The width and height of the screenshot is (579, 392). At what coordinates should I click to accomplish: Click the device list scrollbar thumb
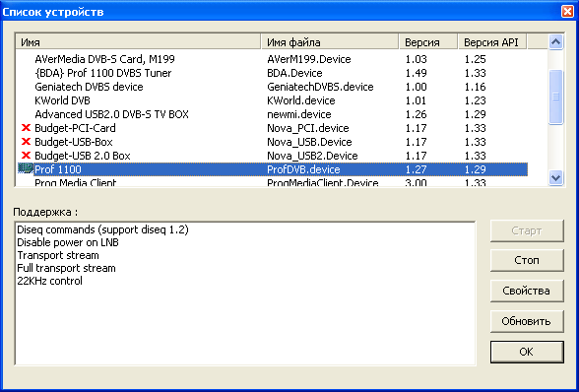(x=555, y=97)
